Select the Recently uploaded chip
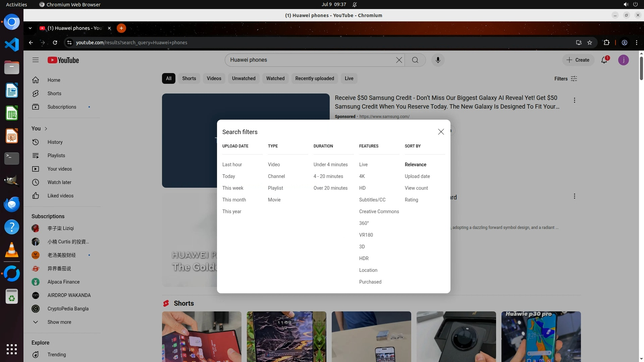The width and height of the screenshot is (644, 362). coord(314,78)
